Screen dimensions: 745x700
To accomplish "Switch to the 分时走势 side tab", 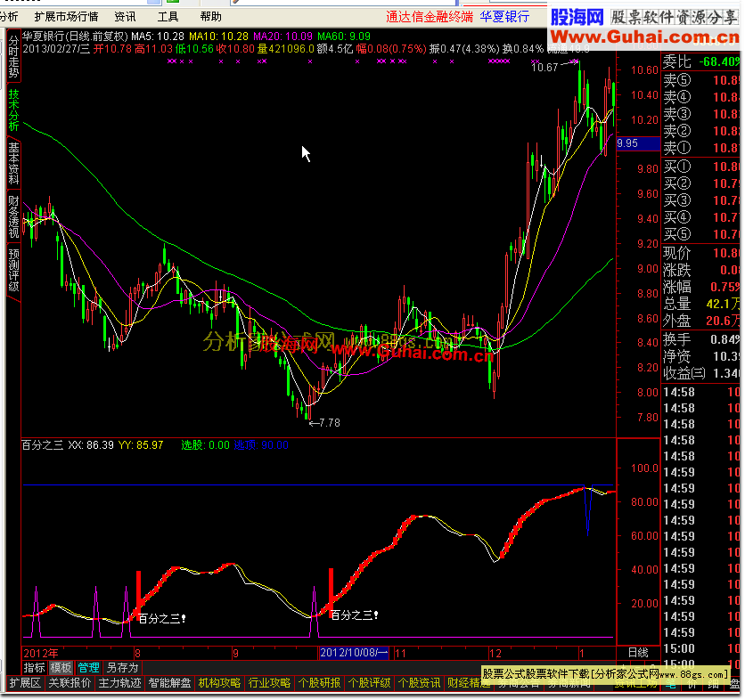I will (x=13, y=56).
